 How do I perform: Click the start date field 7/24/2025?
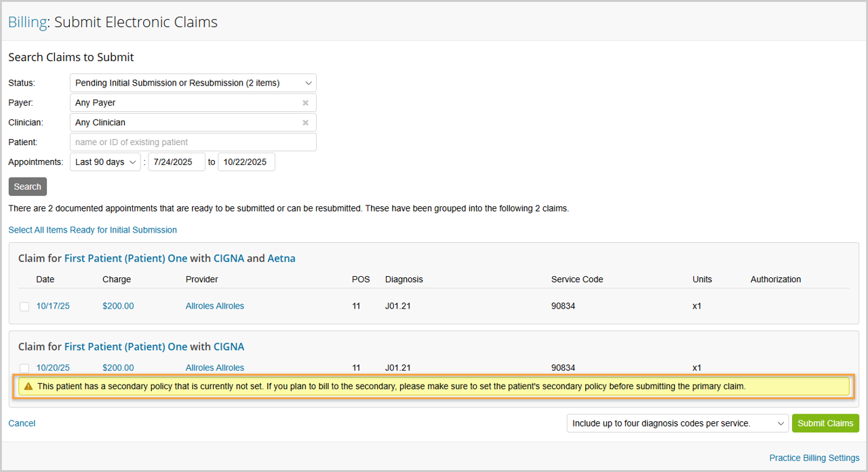tap(176, 163)
